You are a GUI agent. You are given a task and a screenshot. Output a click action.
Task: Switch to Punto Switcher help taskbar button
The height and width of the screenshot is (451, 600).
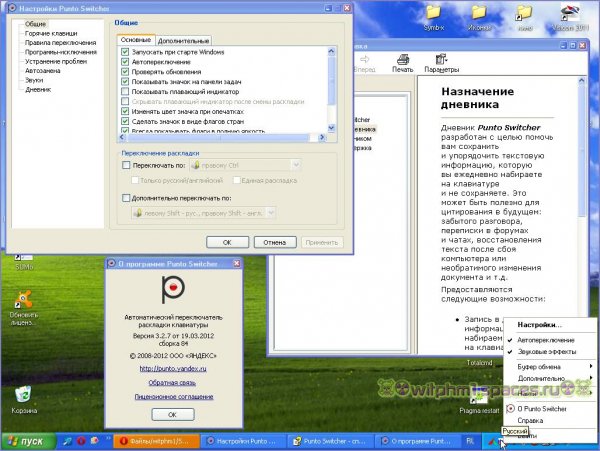pos(331,441)
